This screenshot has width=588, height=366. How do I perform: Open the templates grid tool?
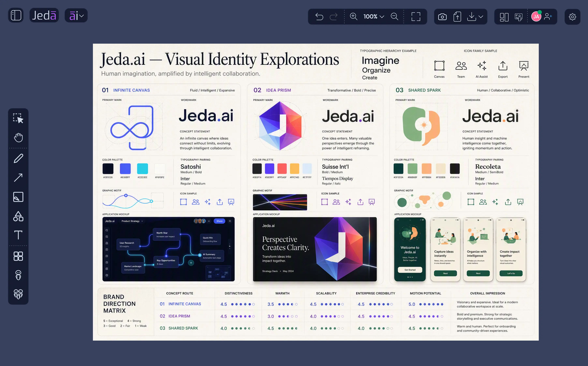pos(18,256)
